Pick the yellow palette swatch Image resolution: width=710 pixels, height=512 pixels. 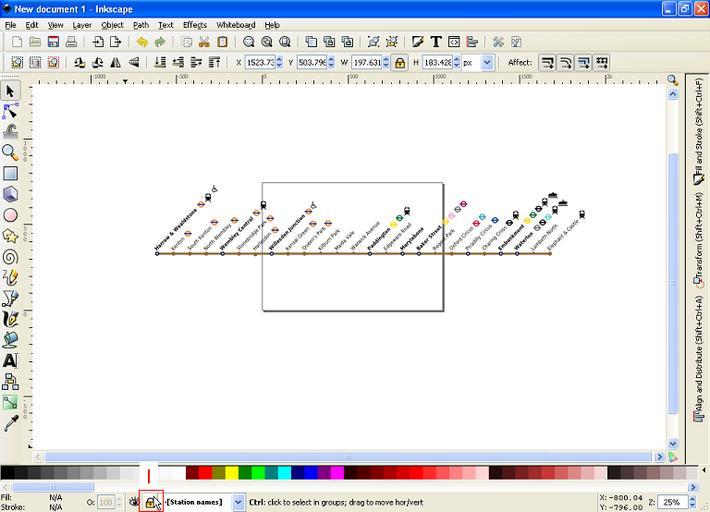point(232,473)
